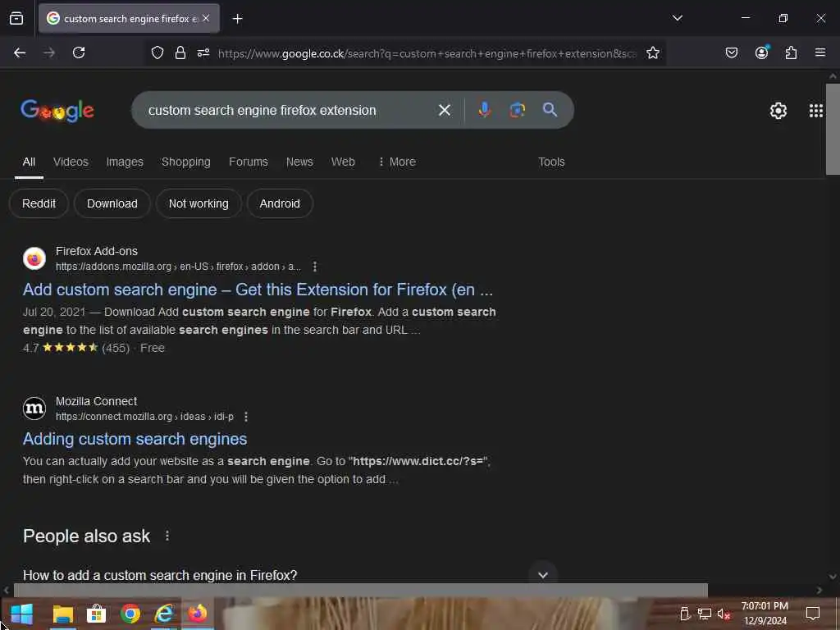Viewport: 840px width, 630px height.
Task: Save page to Pocket
Action: [x=731, y=52]
